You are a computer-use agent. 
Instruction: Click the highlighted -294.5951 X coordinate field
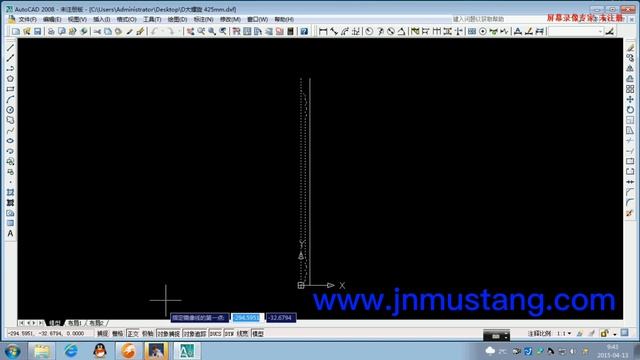click(246, 318)
